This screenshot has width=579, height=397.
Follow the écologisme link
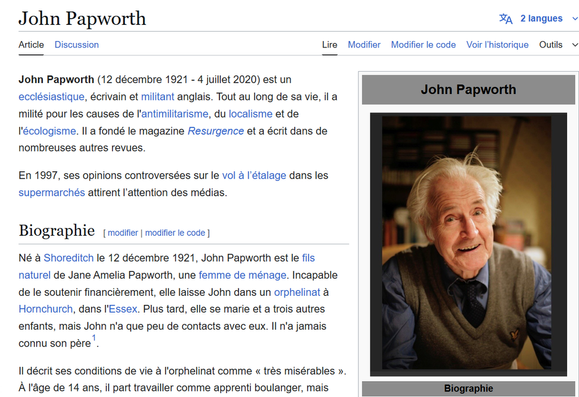(x=49, y=131)
